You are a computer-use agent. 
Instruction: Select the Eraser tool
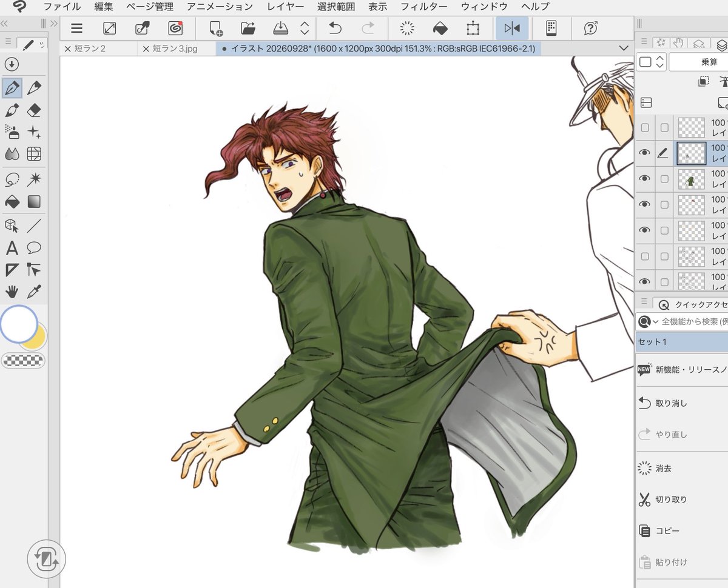[x=35, y=110]
